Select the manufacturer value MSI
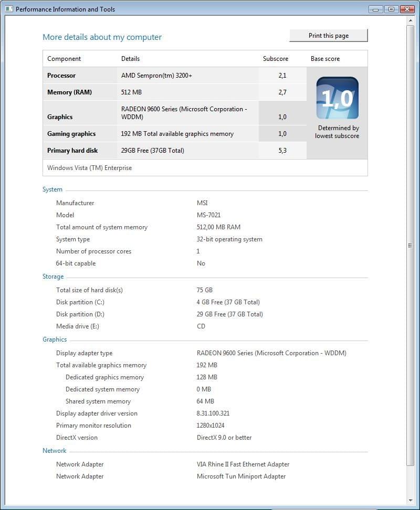The width and height of the screenshot is (420, 510). tap(202, 203)
